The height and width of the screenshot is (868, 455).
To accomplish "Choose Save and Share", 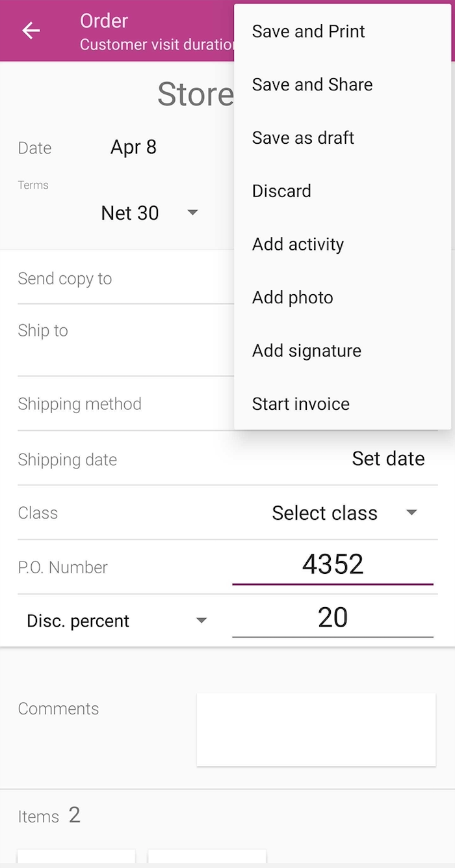I will pyautogui.click(x=312, y=85).
